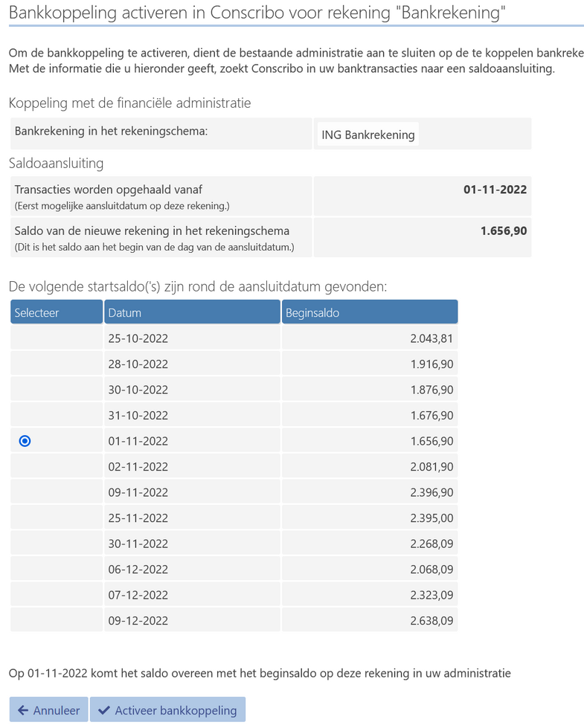Select the 25-10-2022 date row
The height and width of the screenshot is (728, 584).
click(x=138, y=338)
